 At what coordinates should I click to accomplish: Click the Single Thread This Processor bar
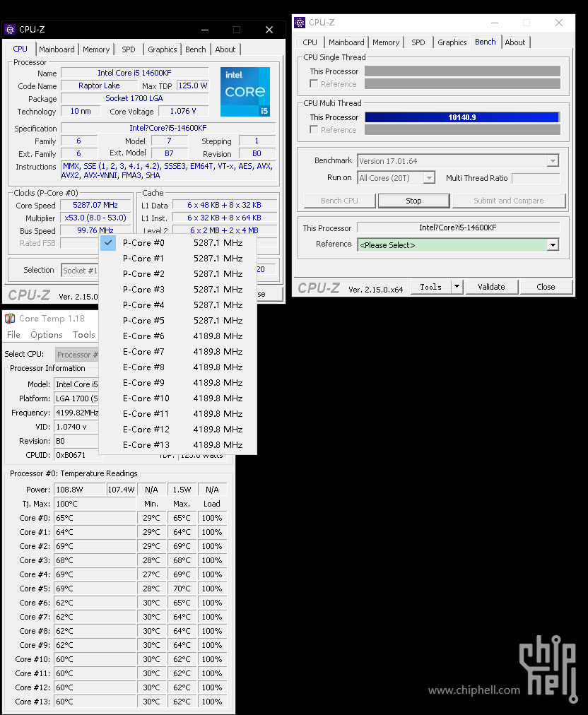coord(462,71)
